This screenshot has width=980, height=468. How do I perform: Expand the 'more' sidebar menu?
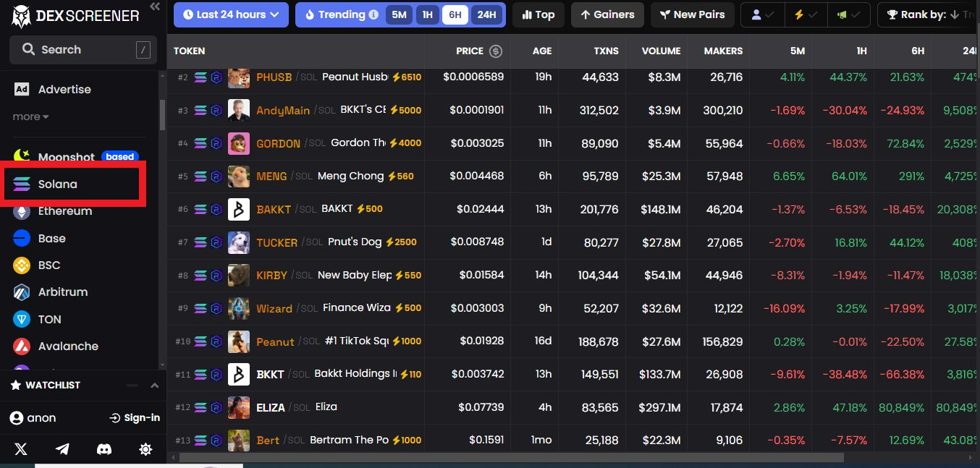coord(30,116)
